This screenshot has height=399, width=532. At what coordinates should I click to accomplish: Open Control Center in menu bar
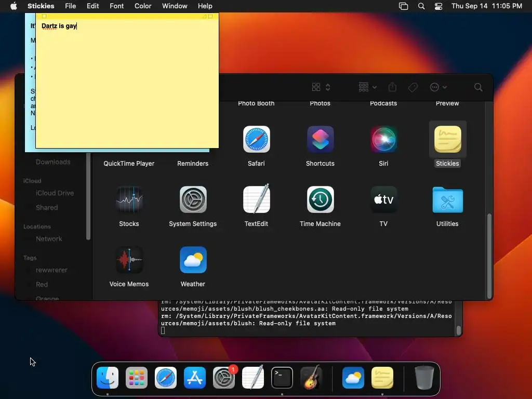(x=438, y=6)
